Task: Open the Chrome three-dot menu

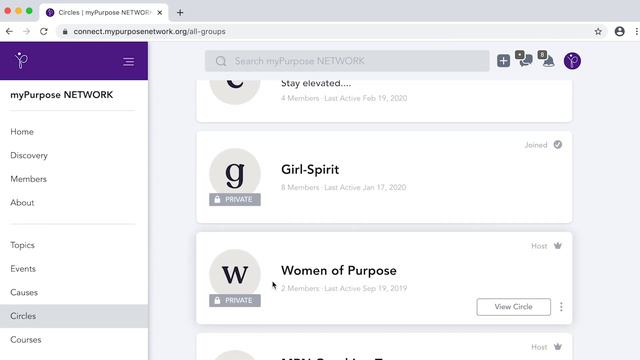Action: 636,31
